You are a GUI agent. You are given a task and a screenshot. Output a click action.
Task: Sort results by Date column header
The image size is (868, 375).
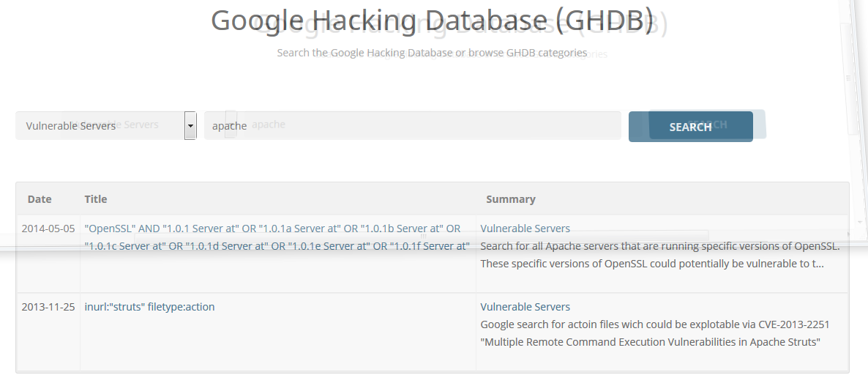tap(40, 199)
